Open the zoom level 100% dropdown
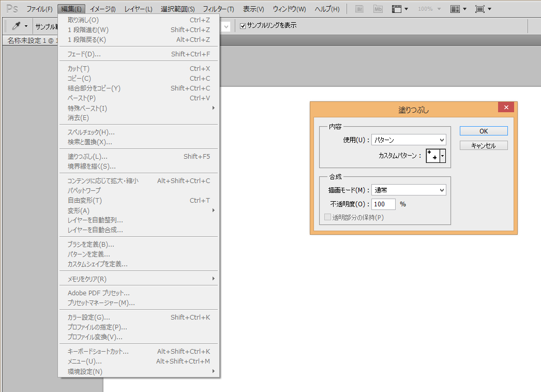 [428, 9]
